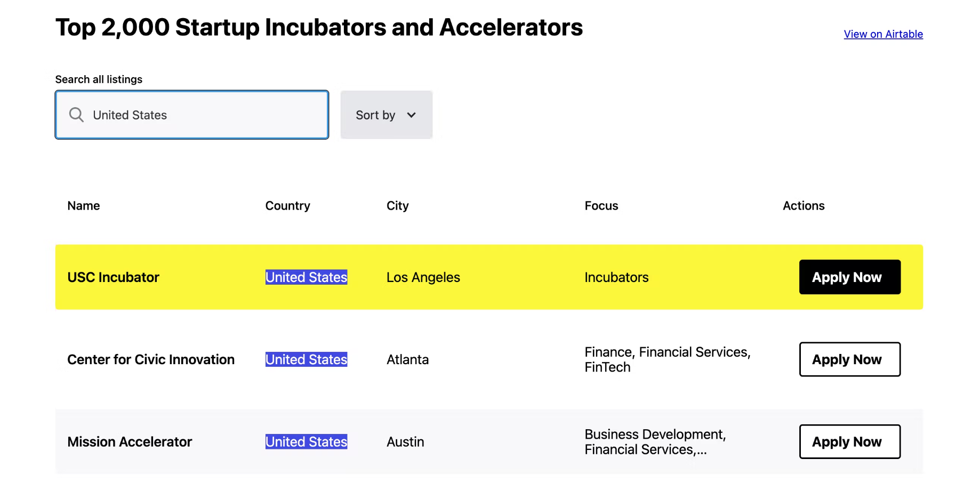Viewport: 980px width, 483px height.
Task: Click the magnifying glass search icon
Action: pos(76,115)
